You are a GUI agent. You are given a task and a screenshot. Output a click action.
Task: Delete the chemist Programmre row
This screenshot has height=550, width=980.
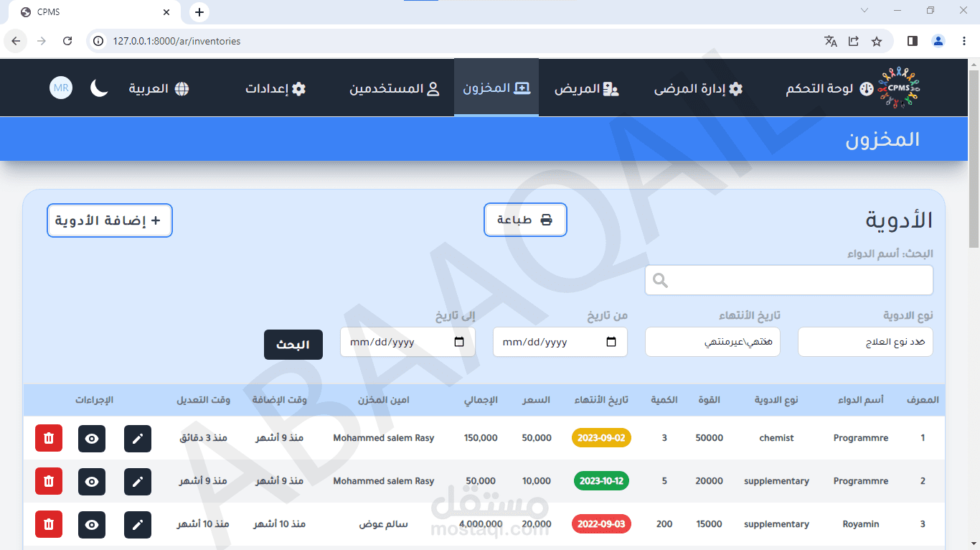pos(49,438)
